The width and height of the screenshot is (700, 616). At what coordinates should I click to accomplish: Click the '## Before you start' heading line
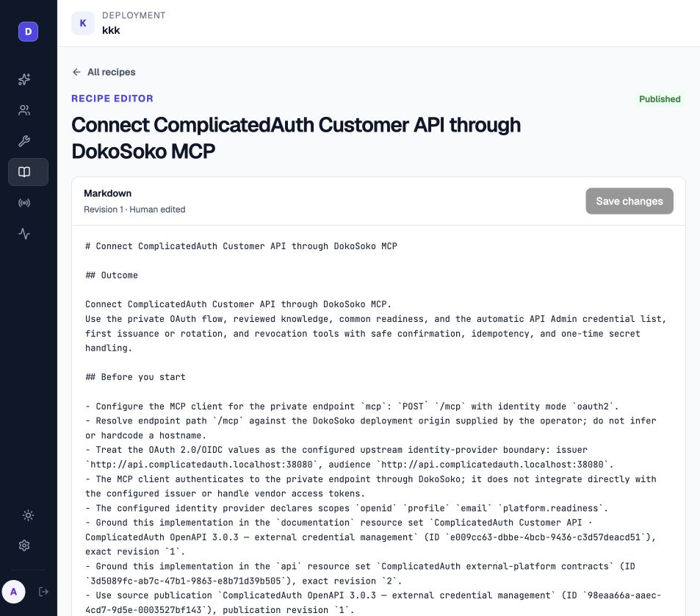pos(135,377)
